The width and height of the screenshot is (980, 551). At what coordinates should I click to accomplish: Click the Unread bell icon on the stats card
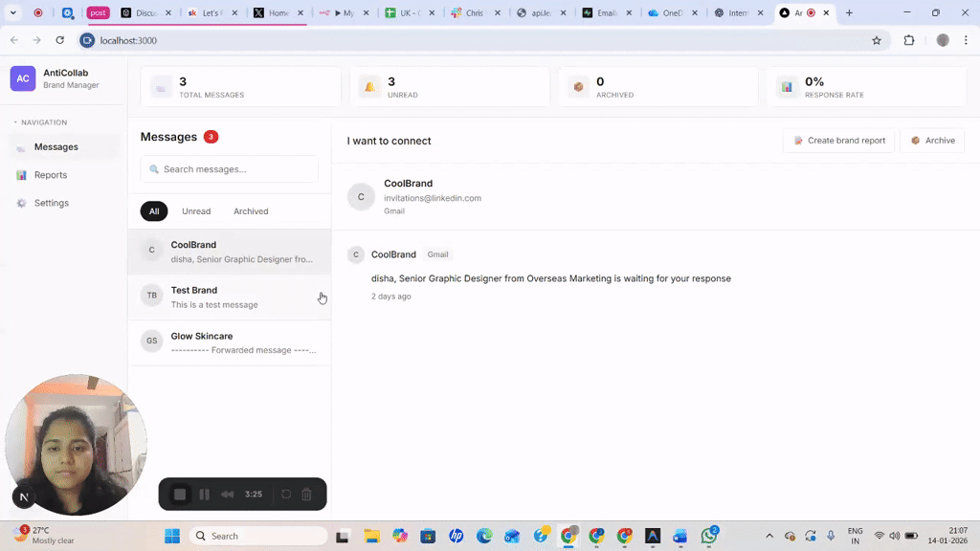pos(369,86)
